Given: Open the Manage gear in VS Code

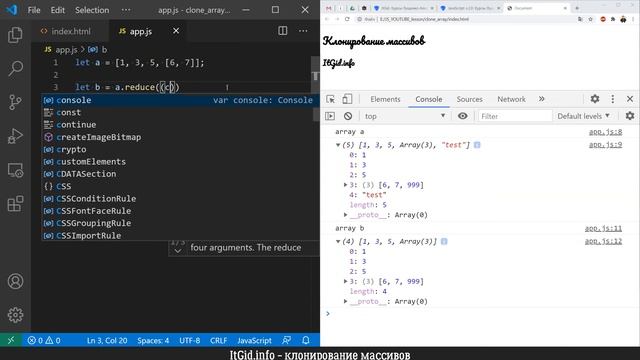Looking at the screenshot, I should pyautogui.click(x=15, y=315).
